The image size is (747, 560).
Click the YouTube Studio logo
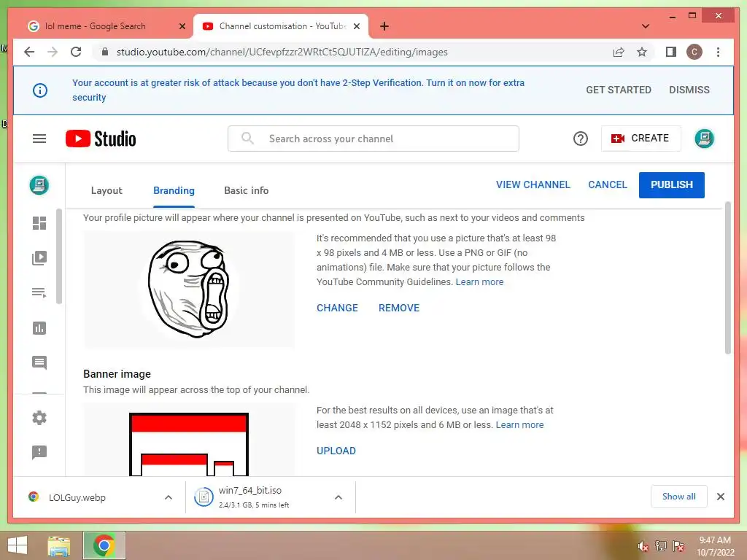[x=101, y=139]
